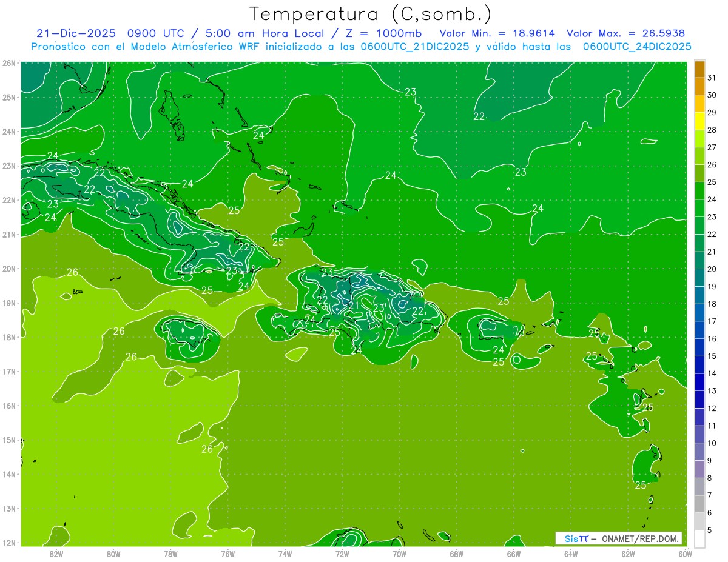Click the legend scale value 5

tap(710, 530)
